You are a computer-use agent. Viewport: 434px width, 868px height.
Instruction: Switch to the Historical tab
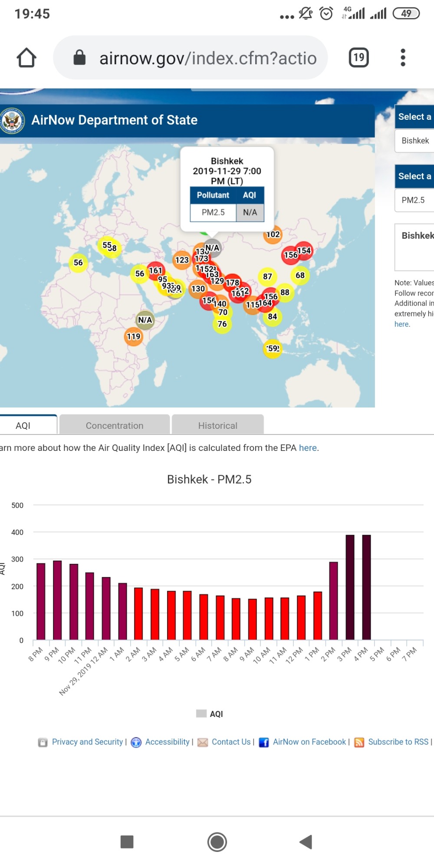coord(218,425)
